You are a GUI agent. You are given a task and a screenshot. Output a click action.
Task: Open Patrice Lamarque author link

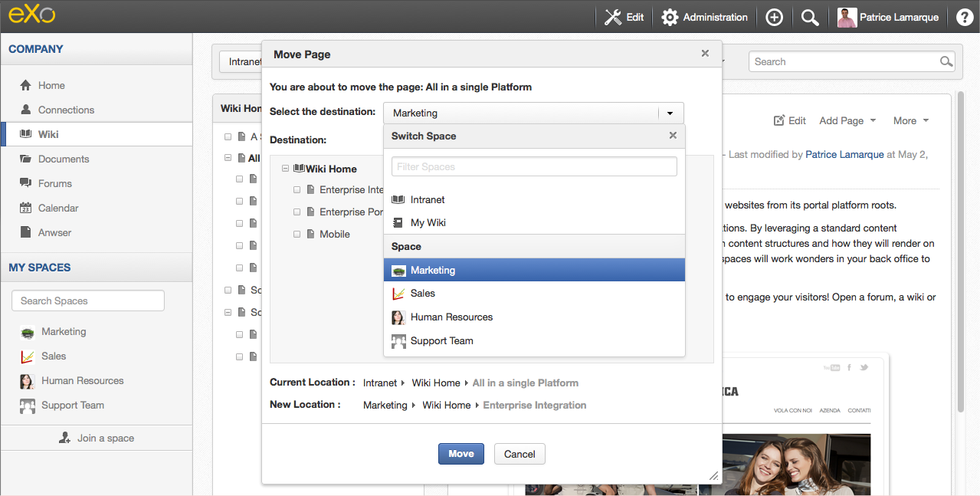(844, 154)
